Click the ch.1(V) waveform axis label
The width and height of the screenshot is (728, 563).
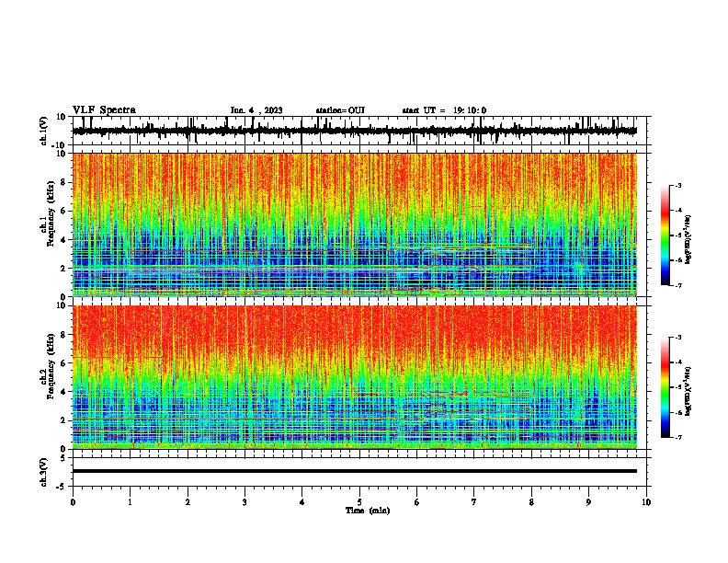coord(45,132)
